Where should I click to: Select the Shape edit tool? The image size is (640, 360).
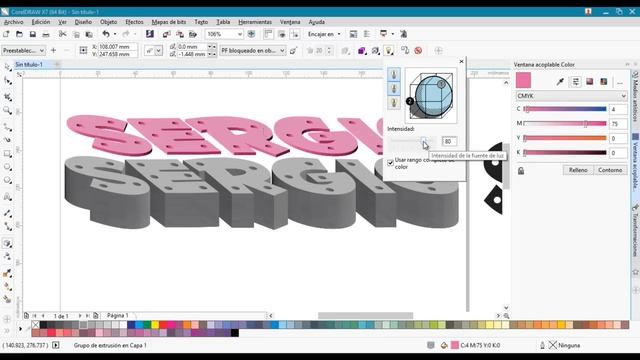pyautogui.click(x=7, y=81)
